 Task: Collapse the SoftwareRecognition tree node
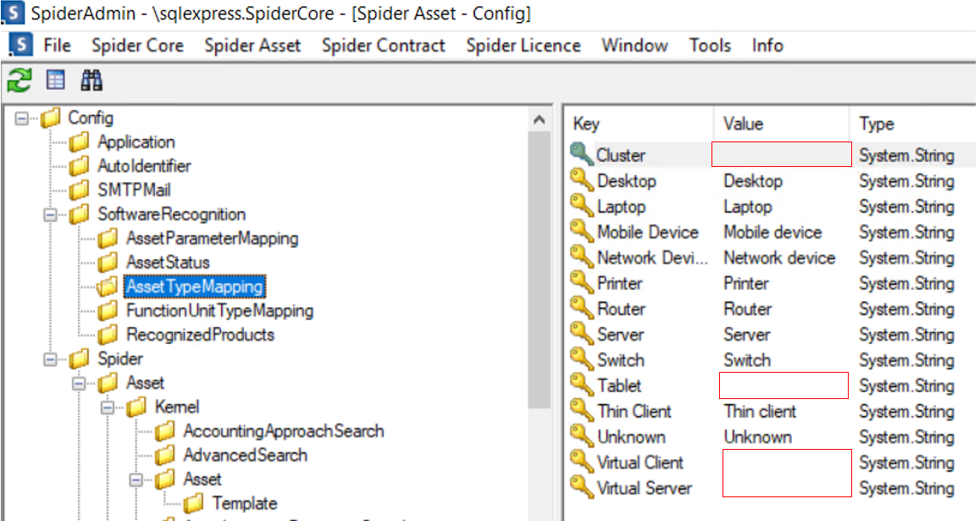click(x=51, y=214)
